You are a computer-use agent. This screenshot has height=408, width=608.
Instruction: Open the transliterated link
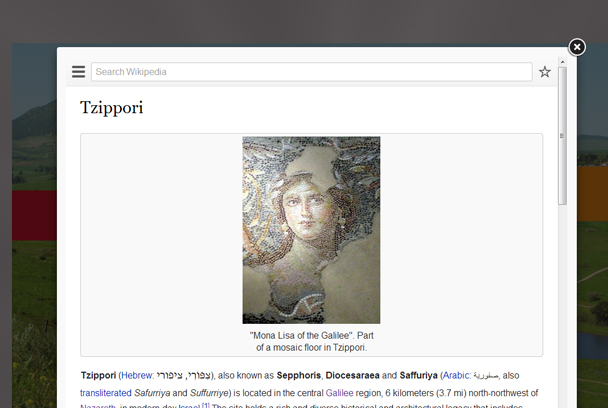(x=106, y=393)
